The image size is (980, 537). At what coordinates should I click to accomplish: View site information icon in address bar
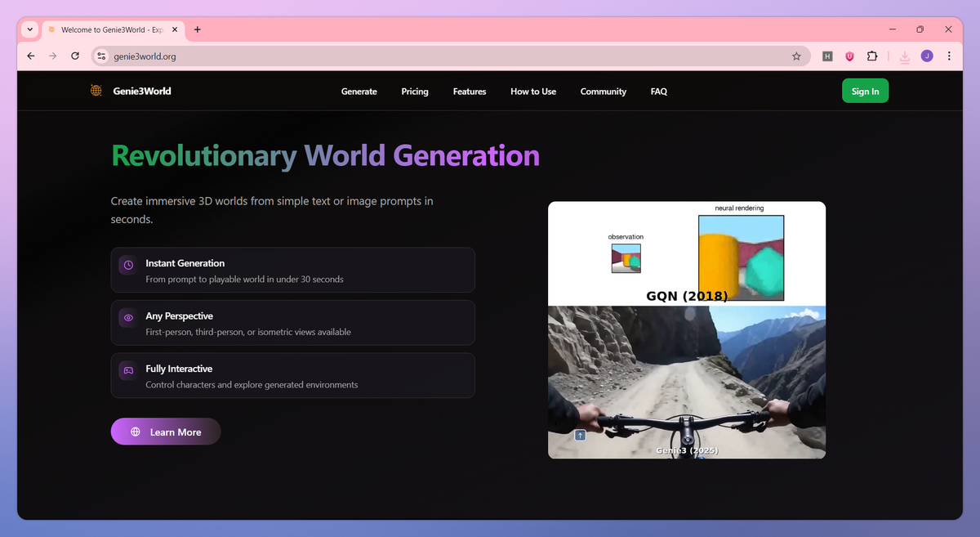(x=101, y=56)
